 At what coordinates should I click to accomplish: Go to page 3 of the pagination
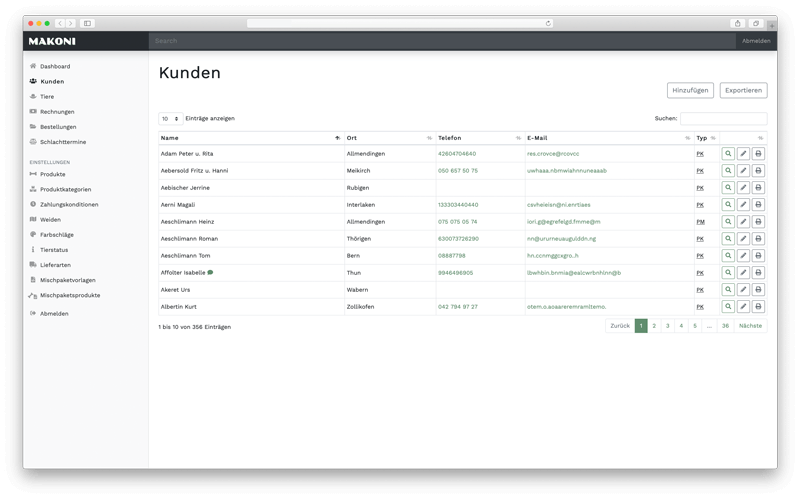coord(668,326)
